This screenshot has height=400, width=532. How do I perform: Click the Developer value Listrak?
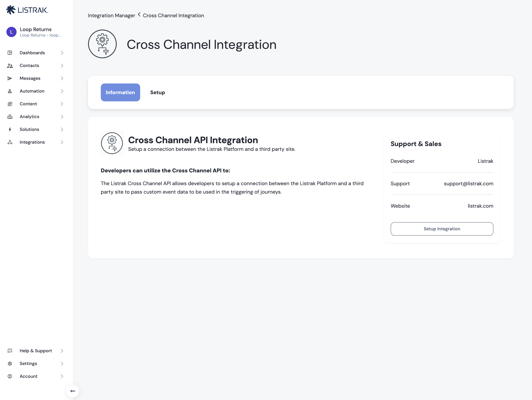485,161
